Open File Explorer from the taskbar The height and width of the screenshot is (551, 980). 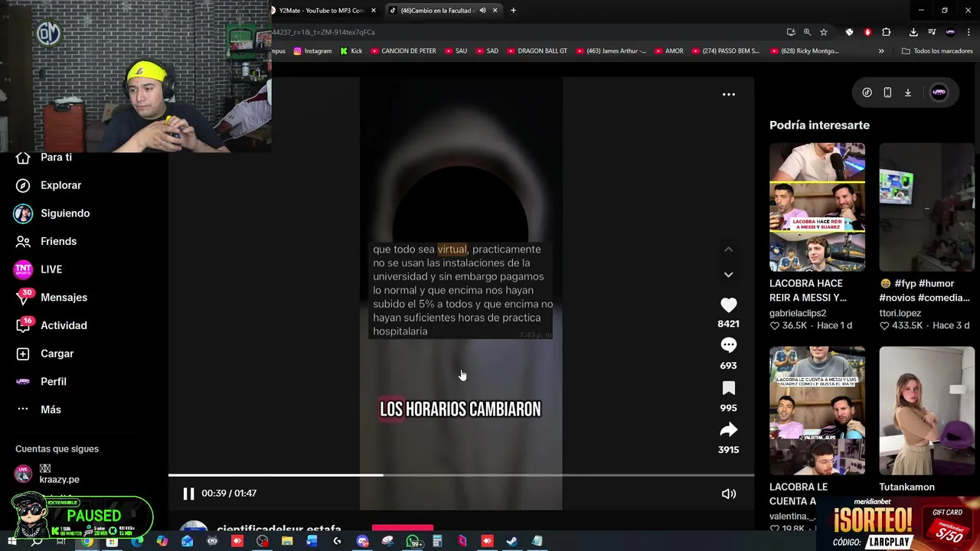287,541
